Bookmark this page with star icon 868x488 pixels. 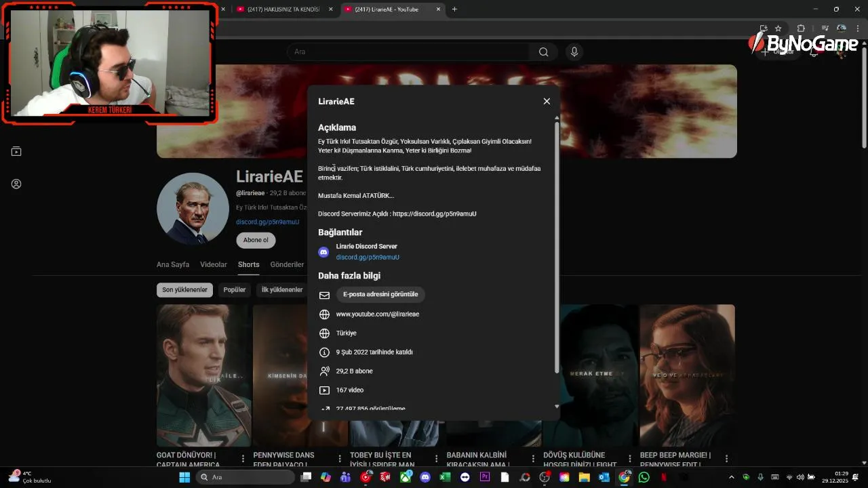(x=778, y=28)
